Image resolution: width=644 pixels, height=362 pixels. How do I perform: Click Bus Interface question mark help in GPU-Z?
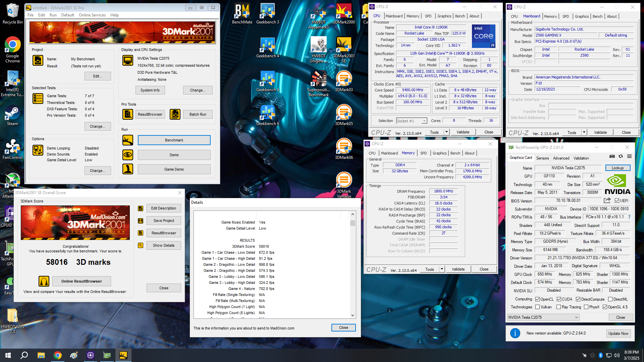629,217
